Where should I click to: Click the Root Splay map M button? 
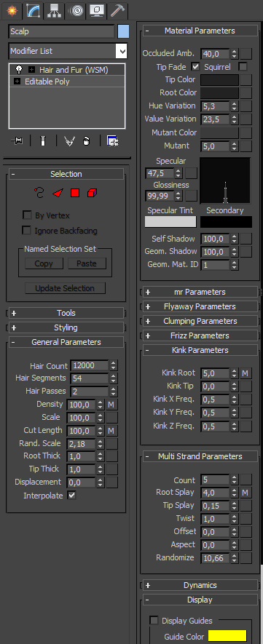[x=246, y=493]
